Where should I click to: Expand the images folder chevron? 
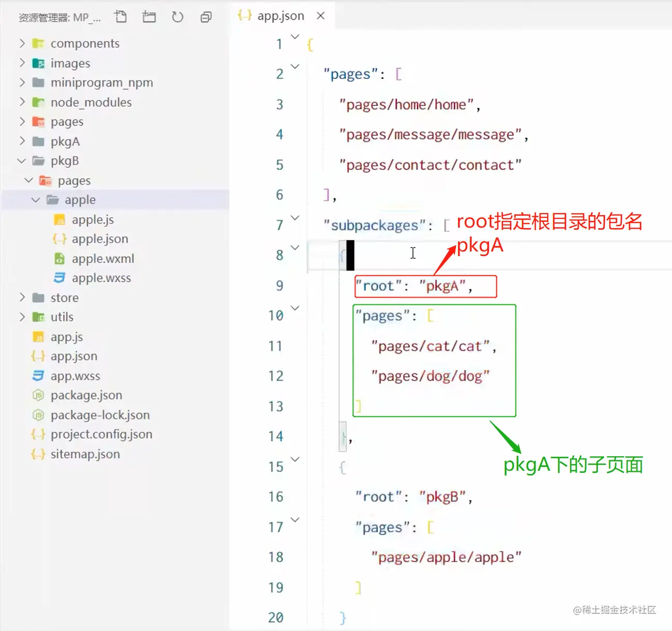pos(22,63)
